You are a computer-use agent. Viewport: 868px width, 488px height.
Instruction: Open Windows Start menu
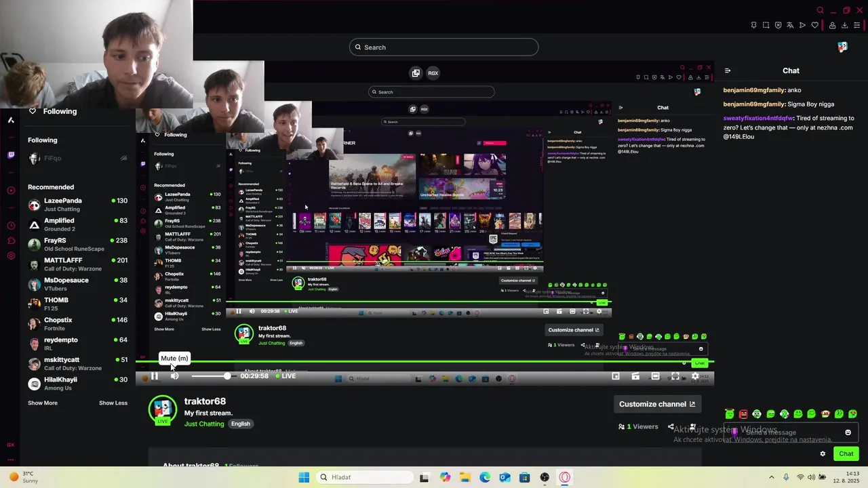[304, 477]
